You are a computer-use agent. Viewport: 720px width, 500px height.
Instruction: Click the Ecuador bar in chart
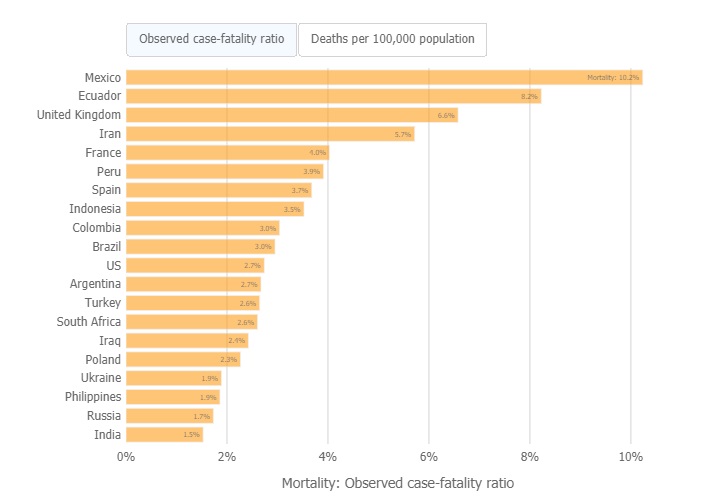333,96
